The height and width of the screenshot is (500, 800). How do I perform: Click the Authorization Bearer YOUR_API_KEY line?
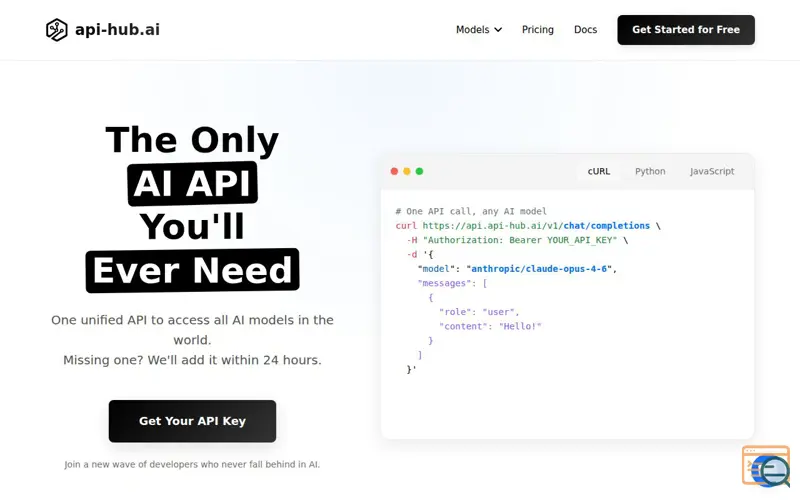(x=517, y=240)
